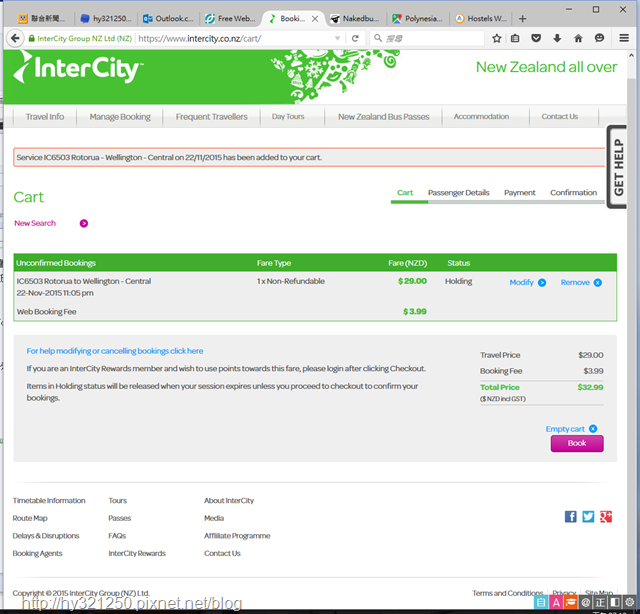Click the Pocket save icon

[x=536, y=38]
